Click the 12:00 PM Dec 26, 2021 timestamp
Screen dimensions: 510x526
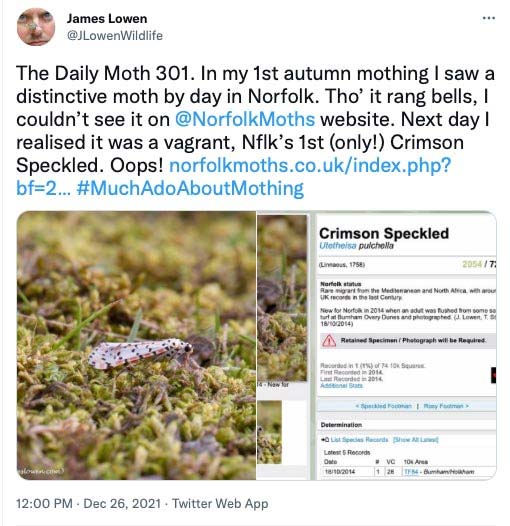[x=89, y=504]
